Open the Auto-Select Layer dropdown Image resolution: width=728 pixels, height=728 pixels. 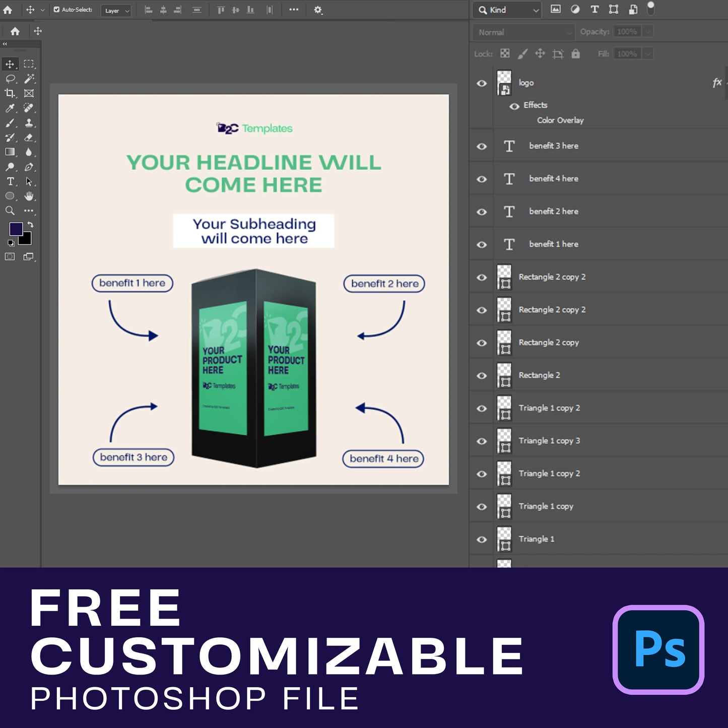tap(116, 11)
